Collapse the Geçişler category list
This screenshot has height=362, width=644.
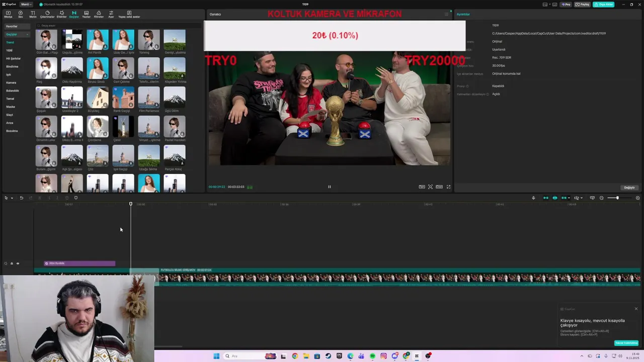tap(27, 34)
